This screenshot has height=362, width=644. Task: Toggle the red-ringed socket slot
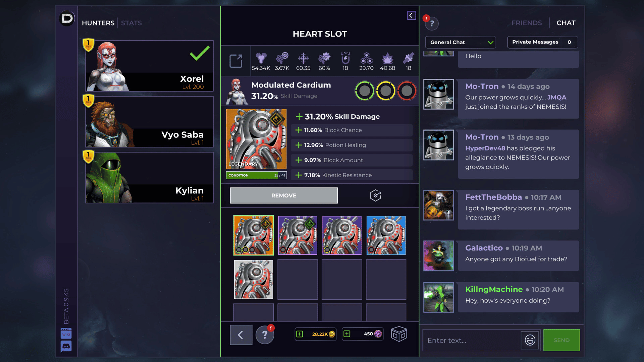(407, 91)
